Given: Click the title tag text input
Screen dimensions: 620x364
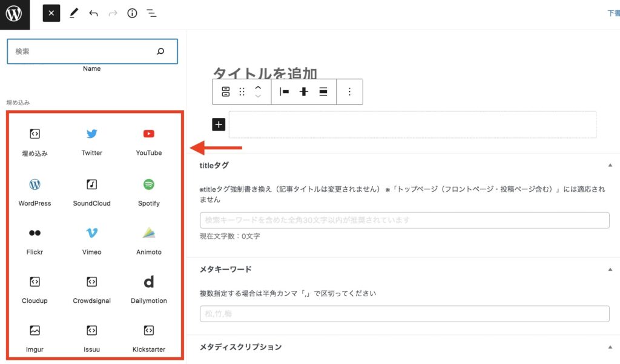Looking at the screenshot, I should [404, 220].
